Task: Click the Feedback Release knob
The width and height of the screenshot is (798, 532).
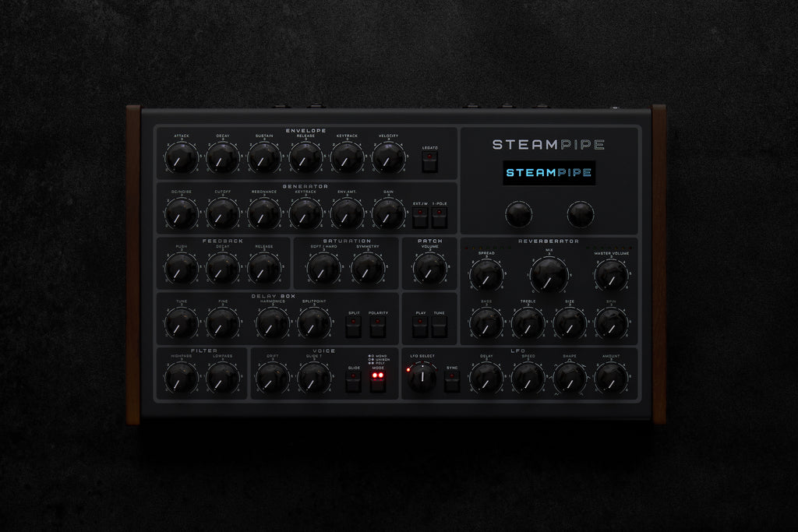Action: tap(264, 269)
